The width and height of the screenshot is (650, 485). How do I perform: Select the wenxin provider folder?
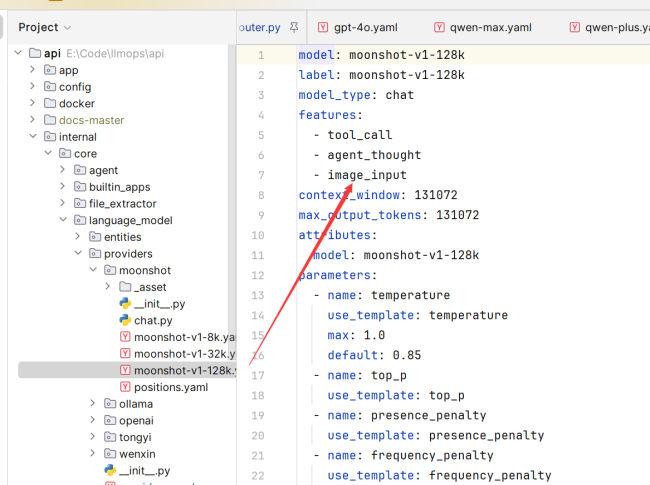136,454
